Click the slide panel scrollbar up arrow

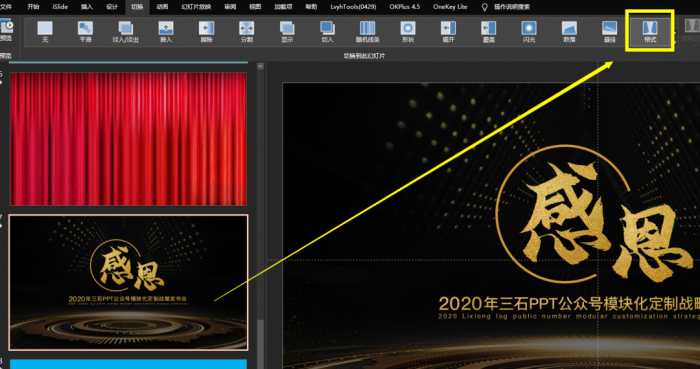260,66
